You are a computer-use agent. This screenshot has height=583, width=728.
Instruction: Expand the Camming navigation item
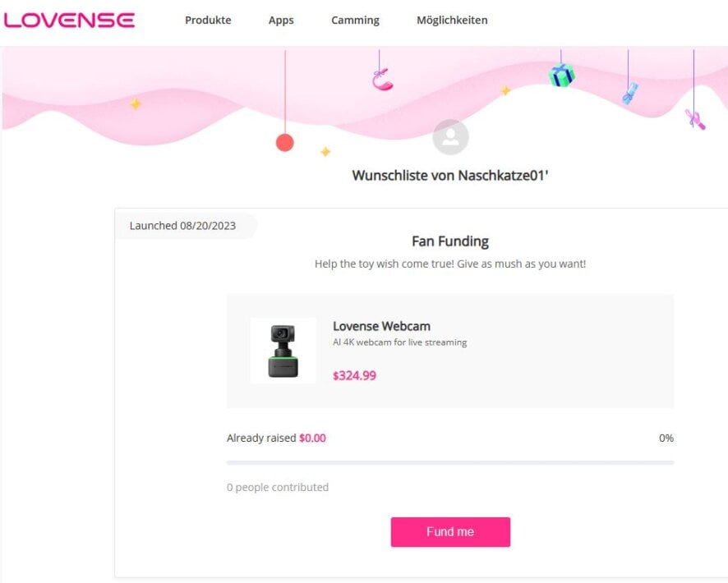point(355,21)
